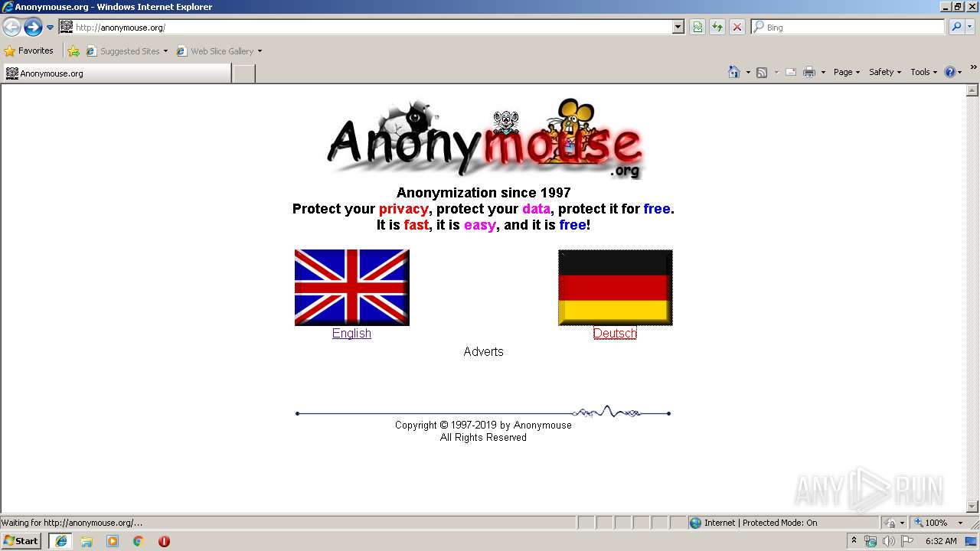
Task: Click the scrollbar down arrow
Action: click(x=972, y=507)
